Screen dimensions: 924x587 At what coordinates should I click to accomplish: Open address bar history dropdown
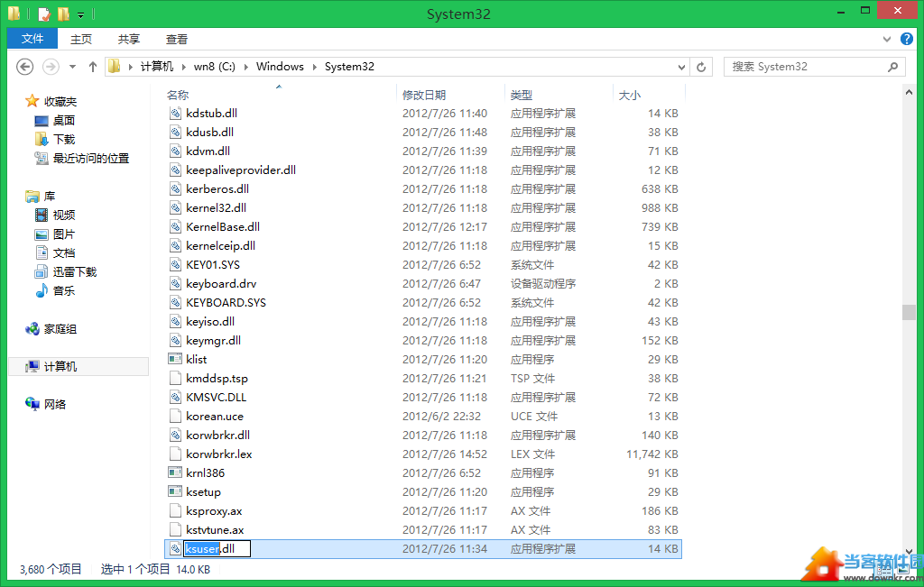pos(682,67)
